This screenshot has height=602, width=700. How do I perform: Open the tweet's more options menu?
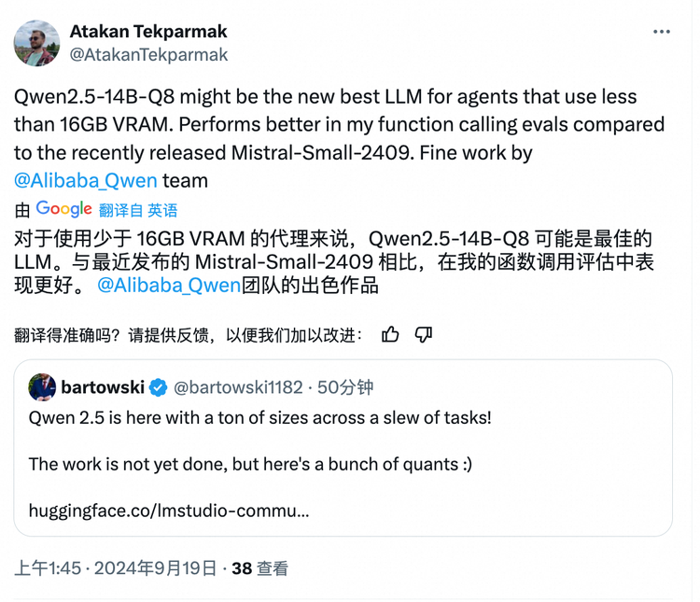(x=662, y=32)
